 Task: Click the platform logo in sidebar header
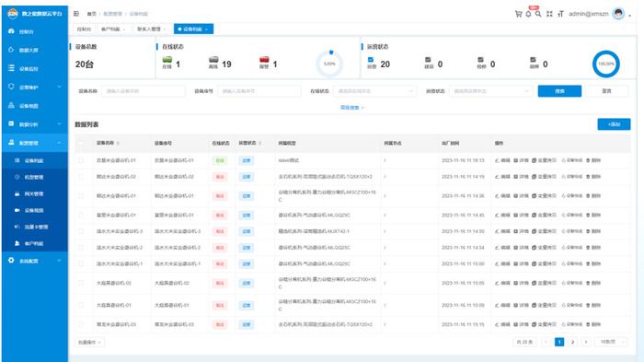(13, 14)
